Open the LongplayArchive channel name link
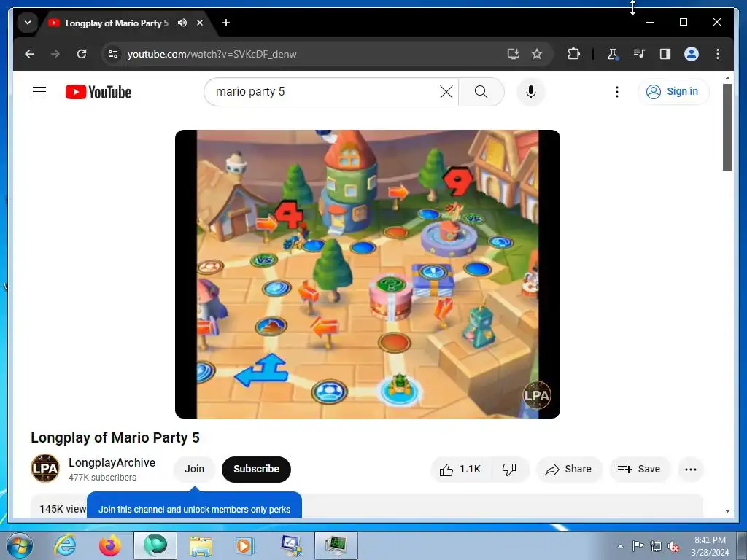747x560 pixels. 112,462
